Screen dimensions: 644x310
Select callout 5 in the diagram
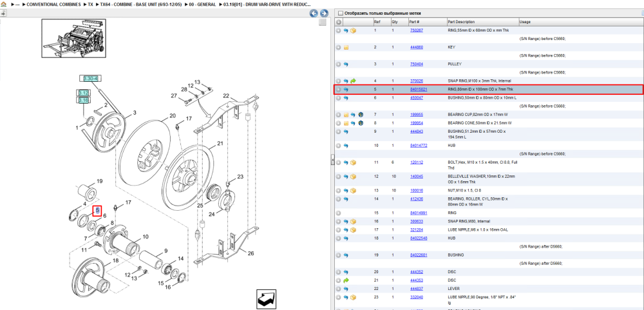click(97, 211)
